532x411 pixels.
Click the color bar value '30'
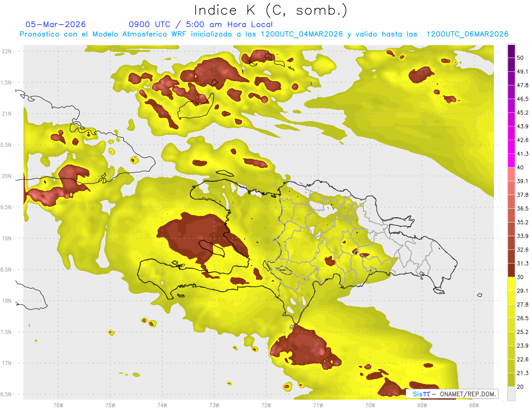click(520, 277)
